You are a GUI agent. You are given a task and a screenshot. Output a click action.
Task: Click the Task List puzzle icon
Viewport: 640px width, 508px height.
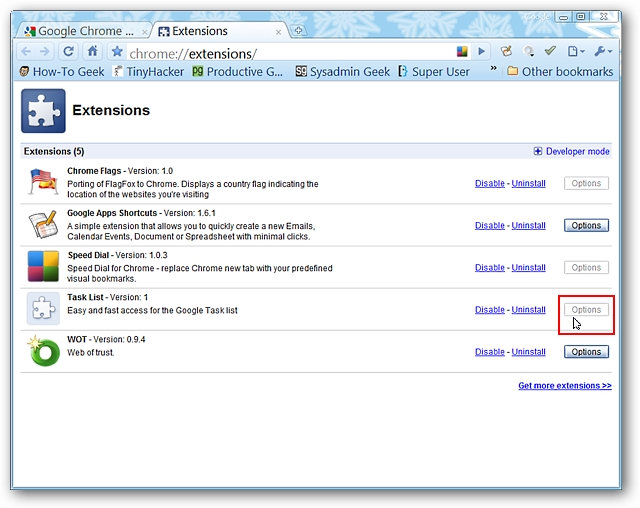[x=43, y=308]
